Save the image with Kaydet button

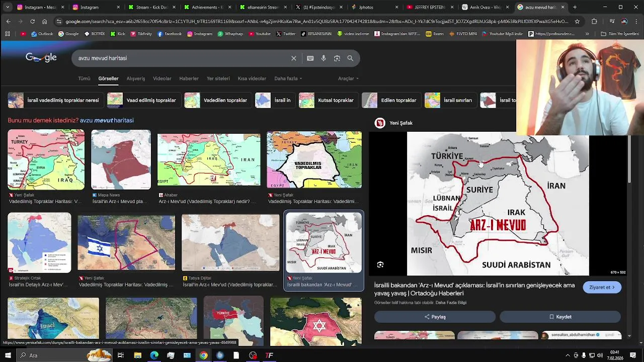560,317
